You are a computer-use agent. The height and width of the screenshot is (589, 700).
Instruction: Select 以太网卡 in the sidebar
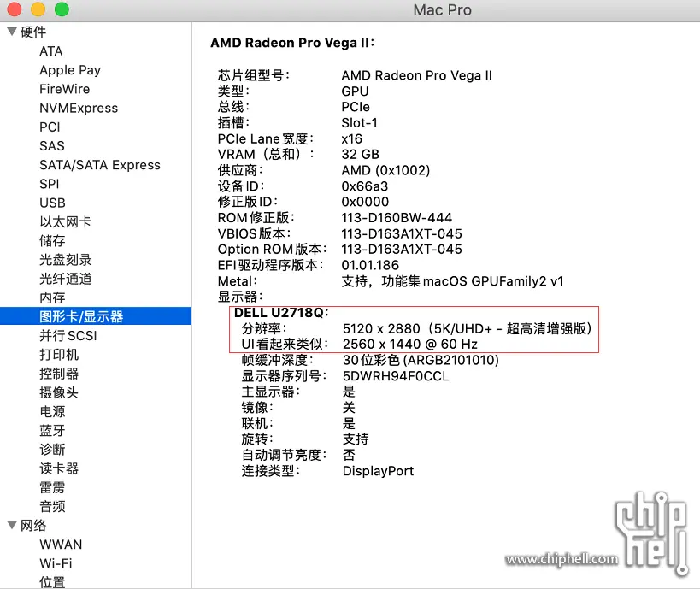(66, 222)
